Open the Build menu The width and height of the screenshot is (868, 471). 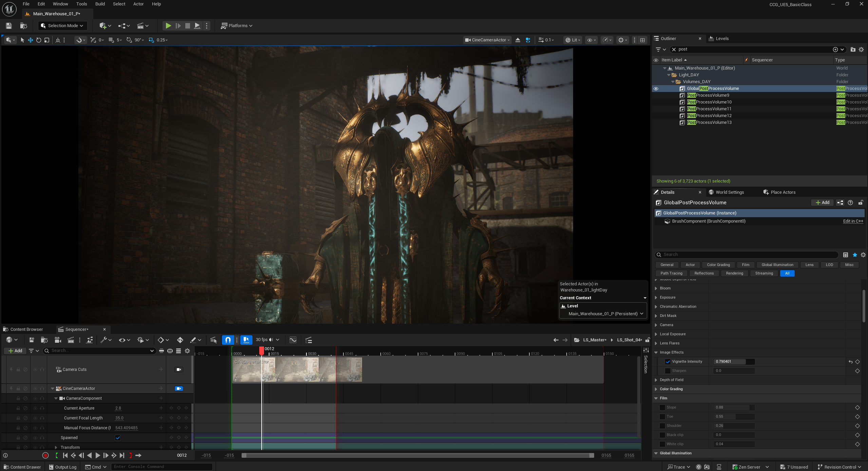coord(100,4)
